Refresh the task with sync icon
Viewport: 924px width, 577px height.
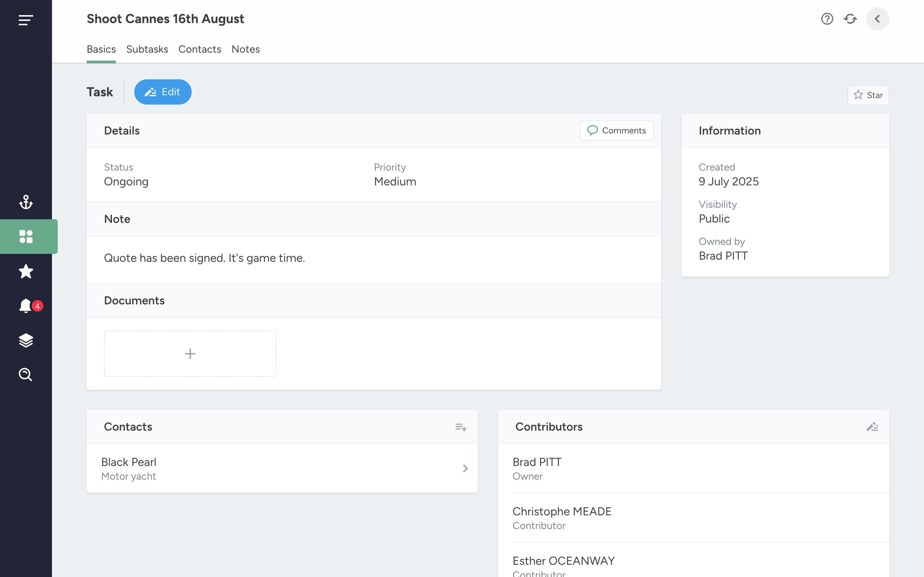pyautogui.click(x=850, y=19)
